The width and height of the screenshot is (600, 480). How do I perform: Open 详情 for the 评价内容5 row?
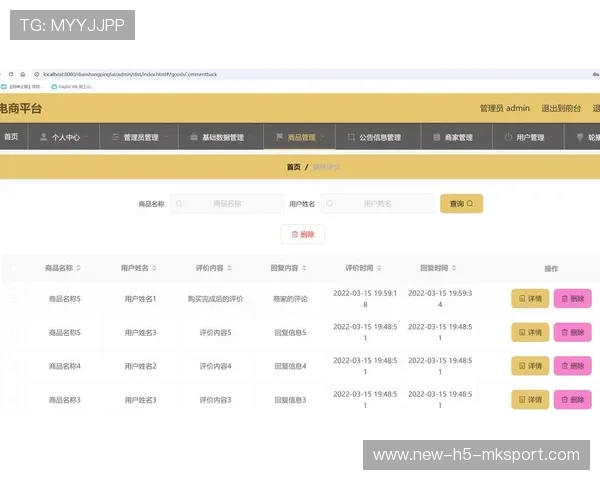pyautogui.click(x=530, y=332)
